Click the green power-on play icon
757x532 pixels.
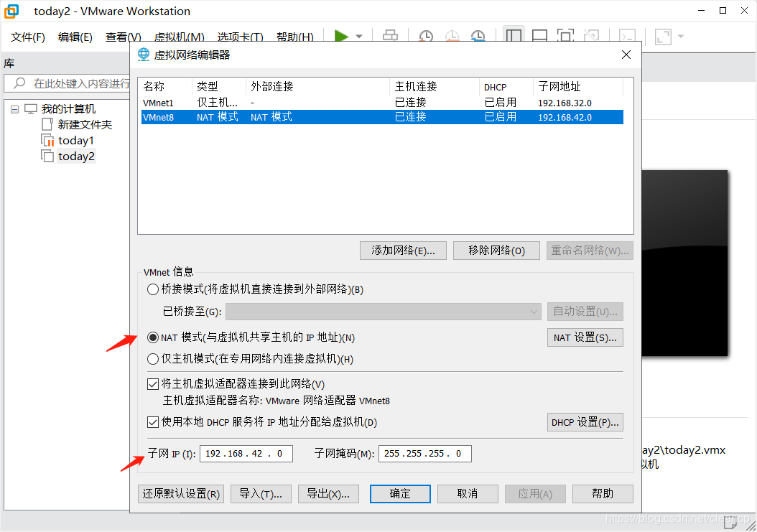coord(341,36)
